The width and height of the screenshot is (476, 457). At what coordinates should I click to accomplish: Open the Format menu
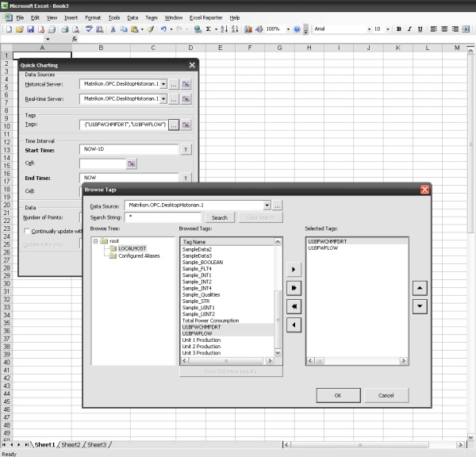coord(93,18)
